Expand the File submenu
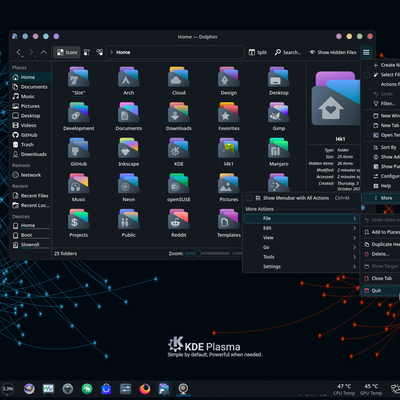Image resolution: width=400 pixels, height=400 pixels. pos(301,218)
